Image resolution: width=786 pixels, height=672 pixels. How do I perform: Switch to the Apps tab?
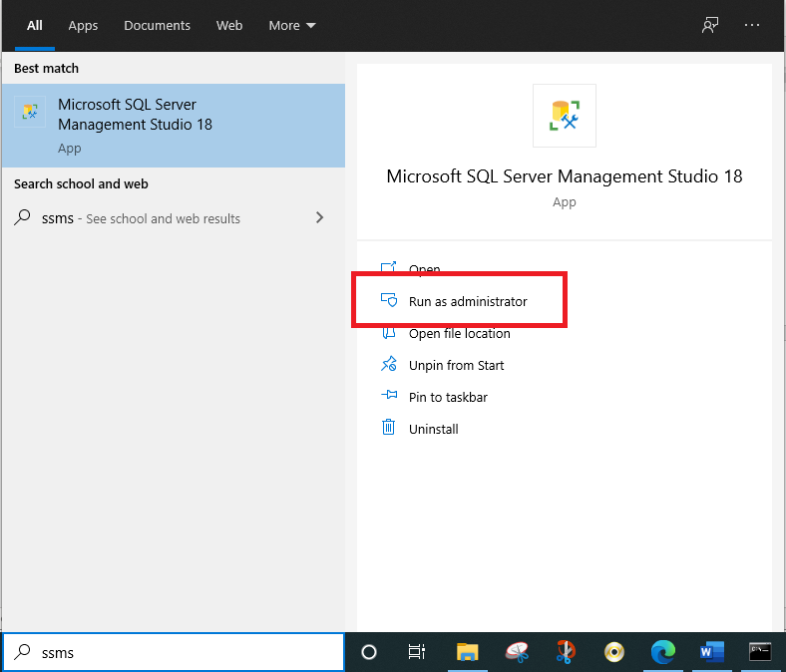tap(83, 26)
